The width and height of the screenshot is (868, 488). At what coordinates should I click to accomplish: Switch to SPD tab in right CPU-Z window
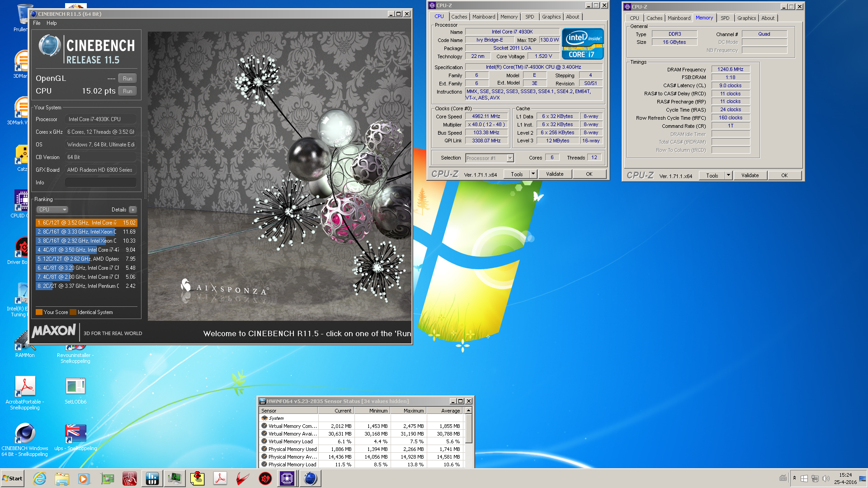pyautogui.click(x=725, y=18)
